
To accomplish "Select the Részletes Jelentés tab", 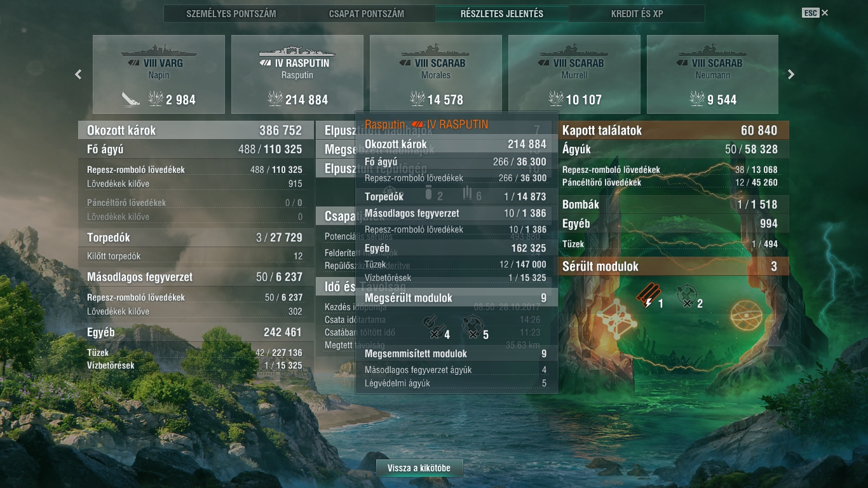I will click(502, 13).
